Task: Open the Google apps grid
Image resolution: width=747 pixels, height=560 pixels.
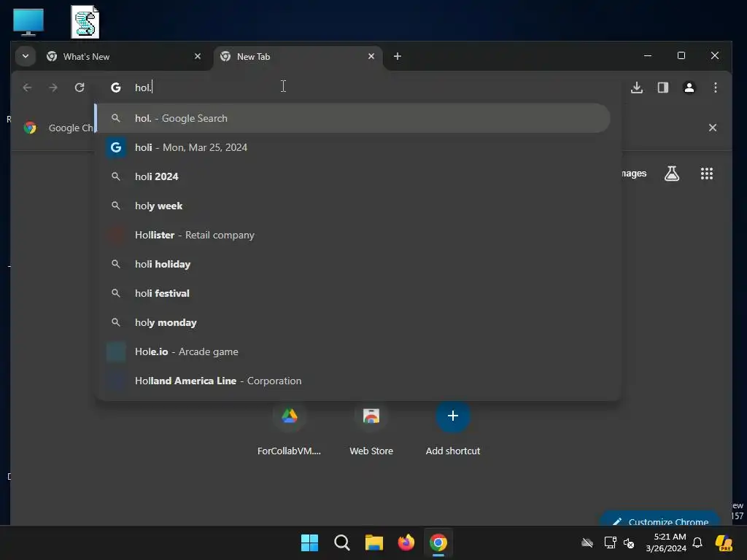Action: tap(707, 174)
